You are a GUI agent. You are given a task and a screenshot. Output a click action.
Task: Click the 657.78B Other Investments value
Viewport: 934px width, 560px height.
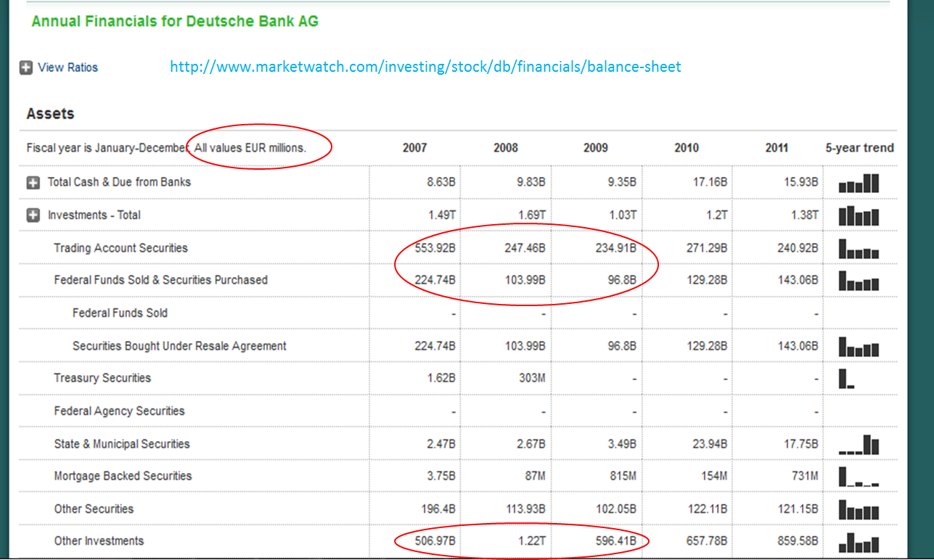coord(707,541)
